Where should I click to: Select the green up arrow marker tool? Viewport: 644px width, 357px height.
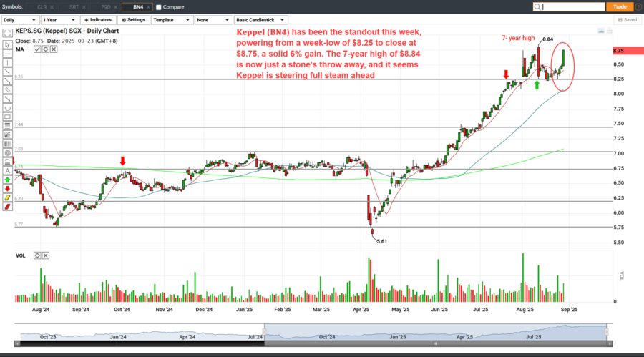(x=7, y=180)
